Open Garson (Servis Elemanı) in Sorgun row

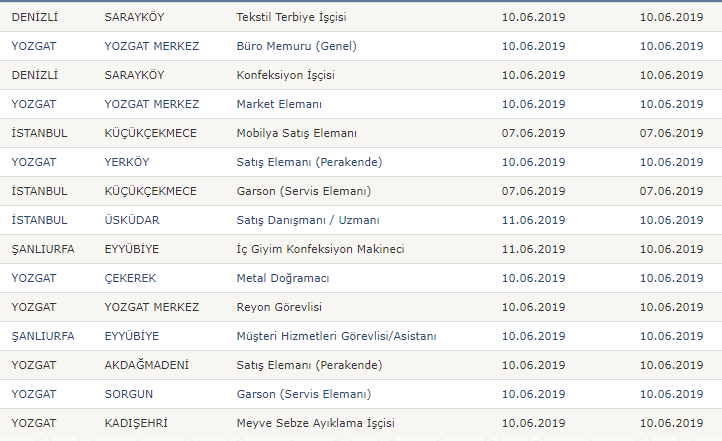tap(304, 394)
